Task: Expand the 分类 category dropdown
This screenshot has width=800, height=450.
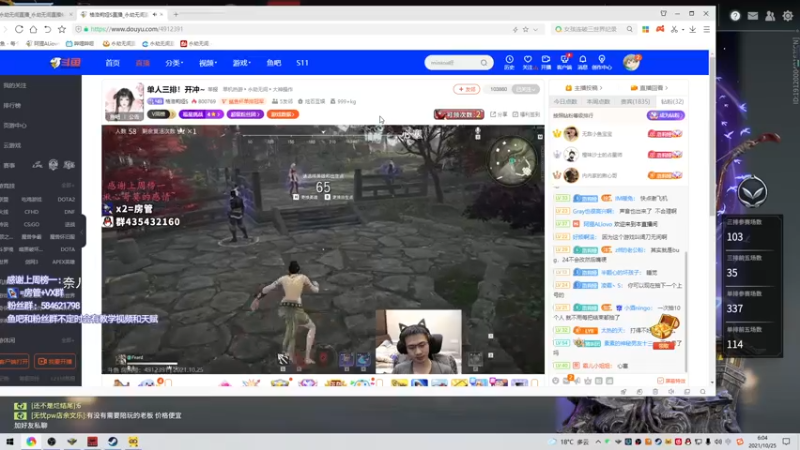Action: tap(173, 63)
